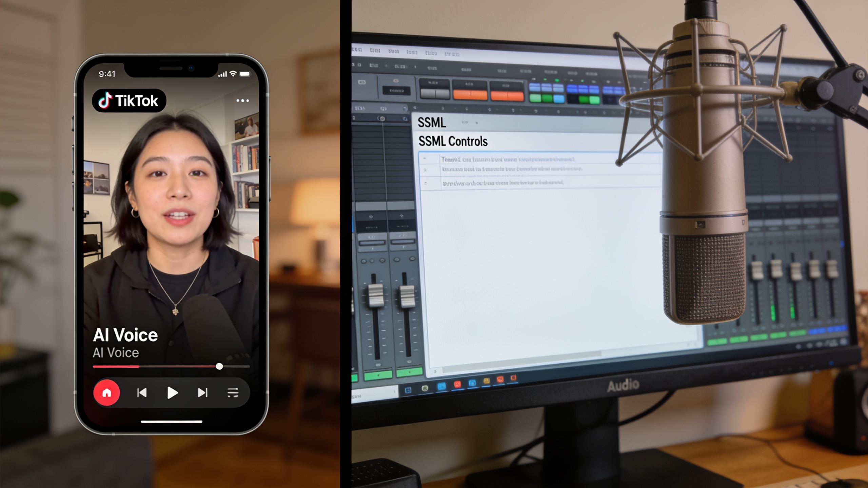Click the left channel fader in left mixer
Viewport: 868px width, 488px height.
coord(375,295)
